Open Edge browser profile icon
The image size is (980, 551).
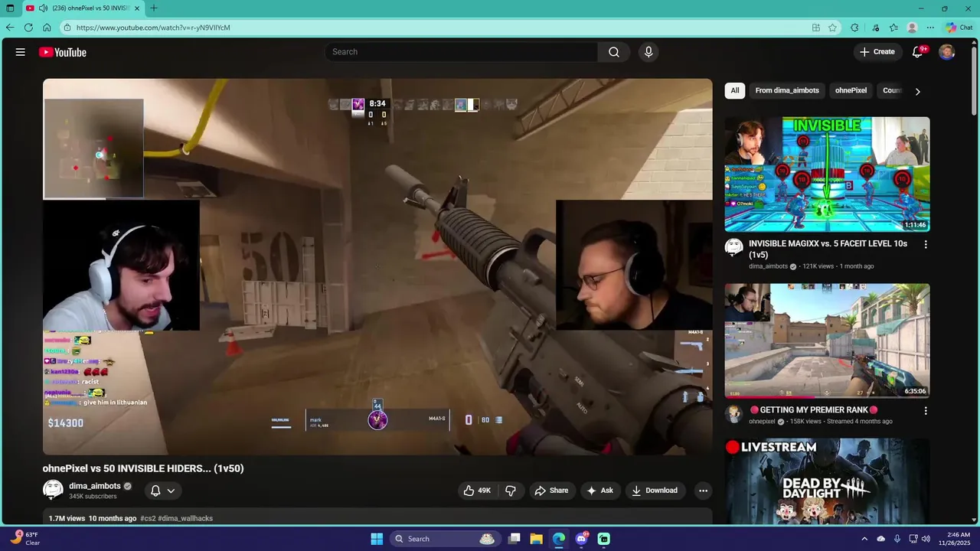coord(912,28)
